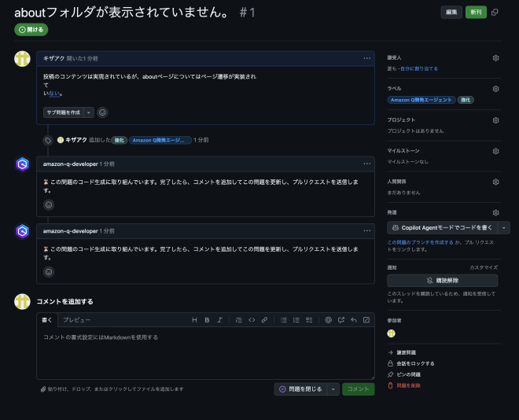
Task: Insert a numbered list
Action: [x=296, y=320]
